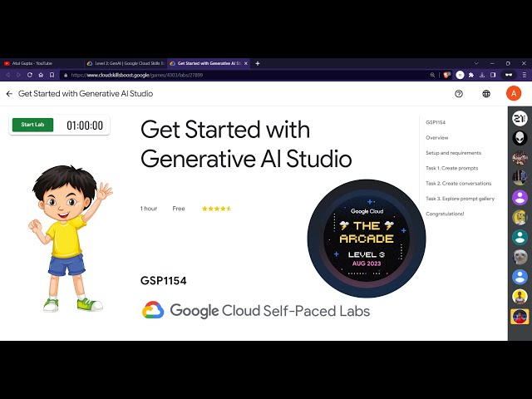Jump to Setup and requirements section
Screen dimensions: 532x399
click(453, 153)
